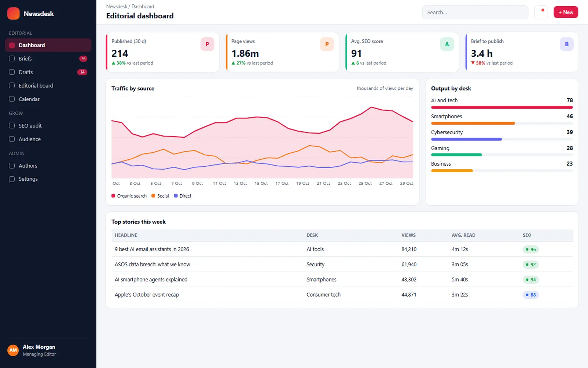The image size is (588, 368).
Task: Click the SEO score pill 88
Action: point(531,295)
